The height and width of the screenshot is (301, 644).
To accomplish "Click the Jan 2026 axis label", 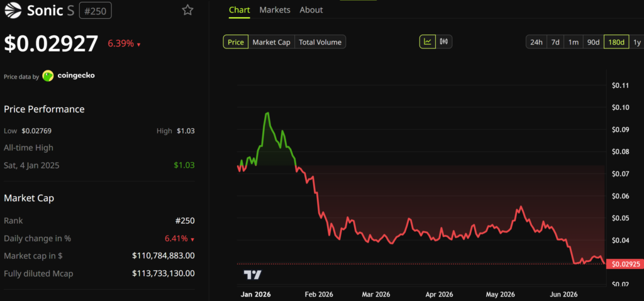I will [255, 295].
